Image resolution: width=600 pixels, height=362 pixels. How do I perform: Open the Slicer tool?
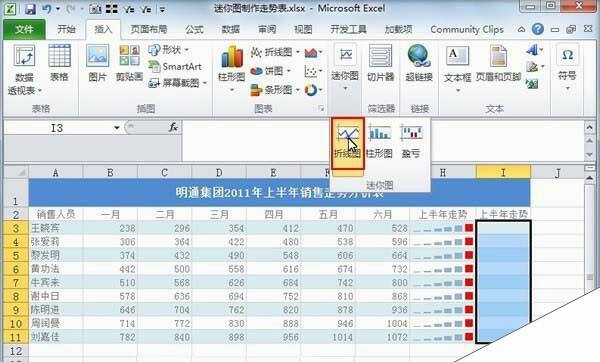[380, 64]
